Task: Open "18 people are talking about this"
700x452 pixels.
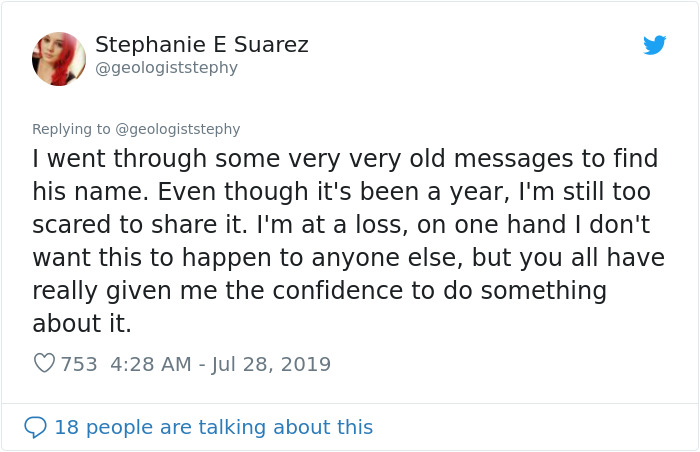Action: (x=213, y=428)
